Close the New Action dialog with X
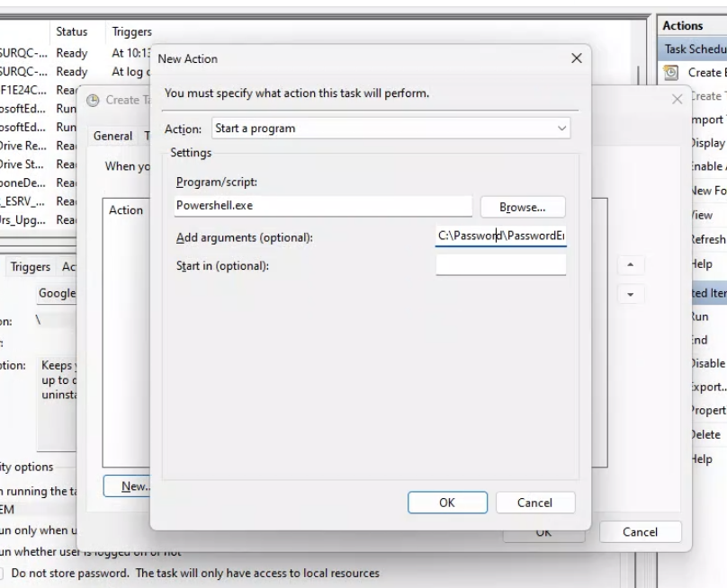This screenshot has height=588, width=727. click(576, 58)
